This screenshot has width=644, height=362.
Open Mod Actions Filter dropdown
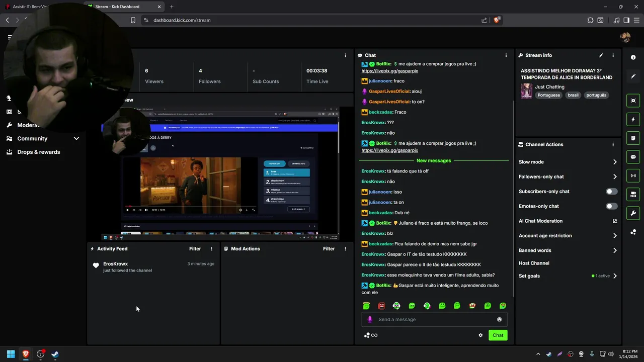(x=329, y=249)
